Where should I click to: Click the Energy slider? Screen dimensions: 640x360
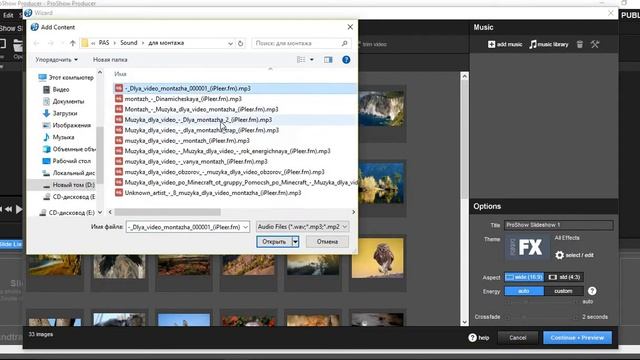click(x=542, y=302)
